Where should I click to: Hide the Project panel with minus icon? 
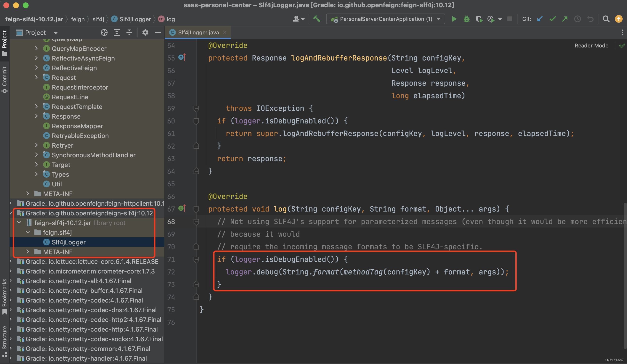[x=158, y=32]
